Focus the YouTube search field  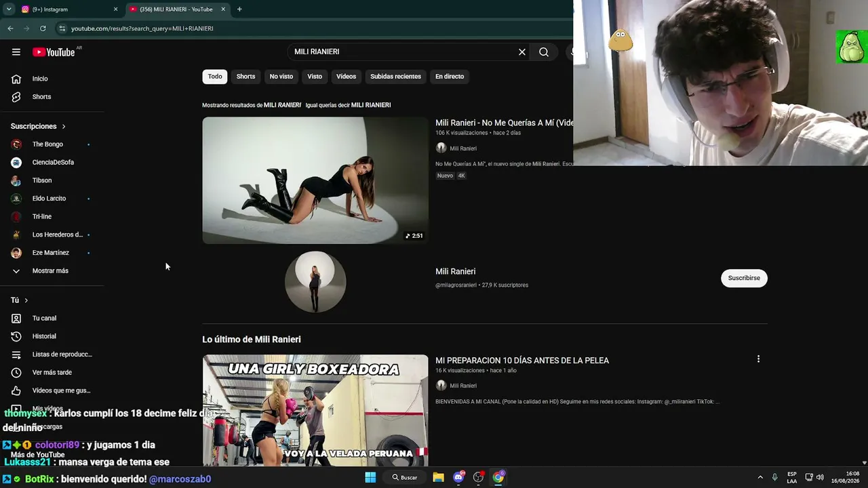coord(403,52)
